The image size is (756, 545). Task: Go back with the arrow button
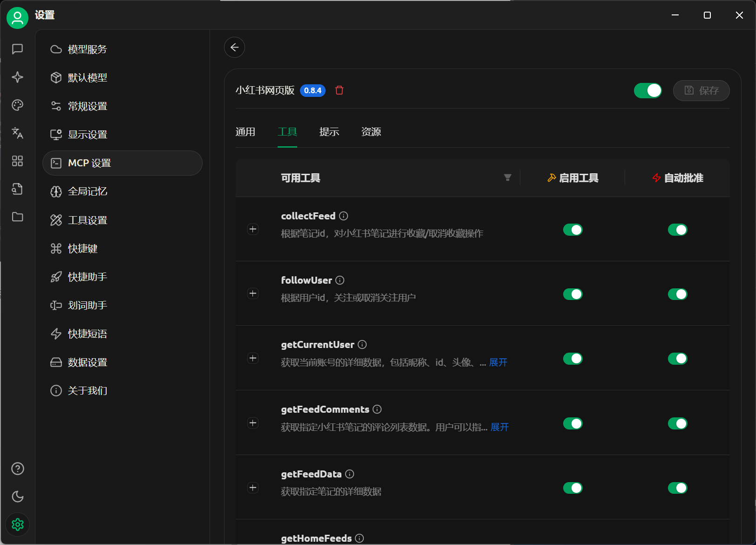234,47
